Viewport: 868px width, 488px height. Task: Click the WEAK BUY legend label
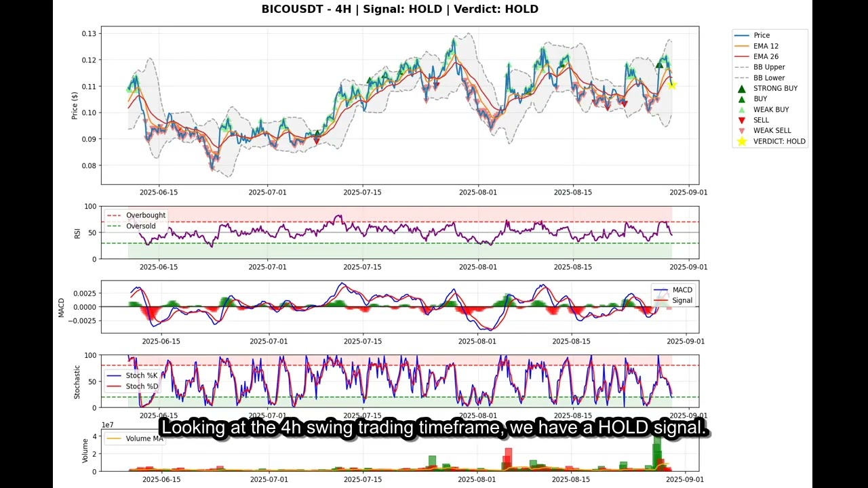(x=771, y=109)
